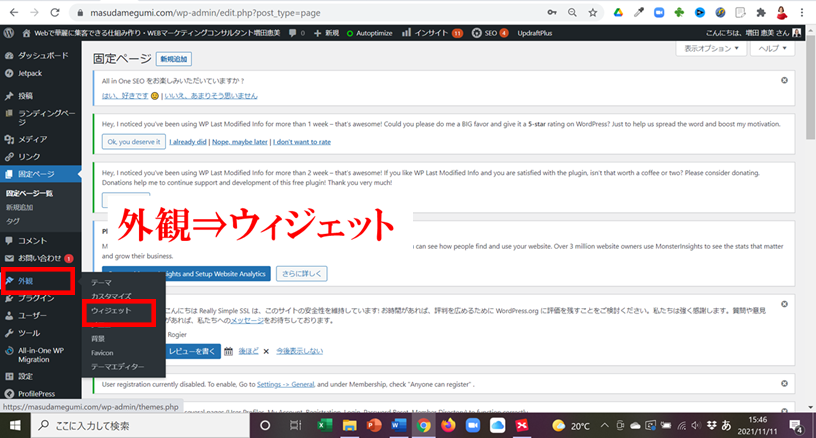This screenshot has height=438, width=816.
Task: Click 新規追加 under 固定ページ submenu
Action: coord(19,207)
